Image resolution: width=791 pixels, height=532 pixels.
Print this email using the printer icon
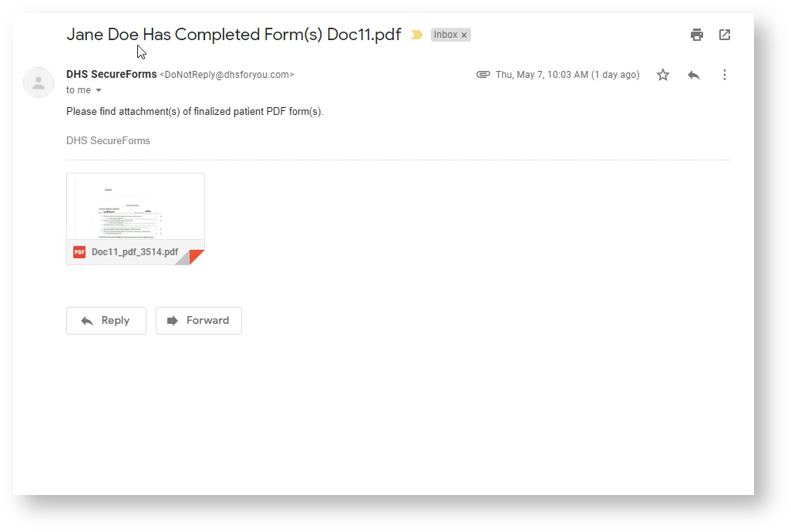(697, 35)
